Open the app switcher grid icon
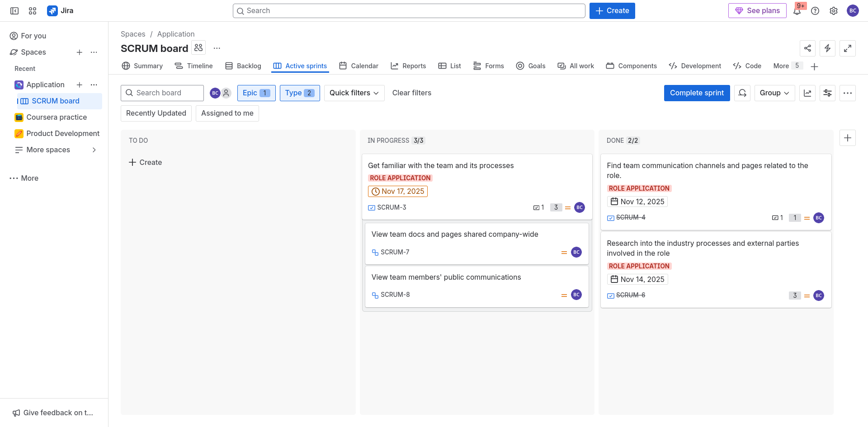868x427 pixels. [33, 11]
